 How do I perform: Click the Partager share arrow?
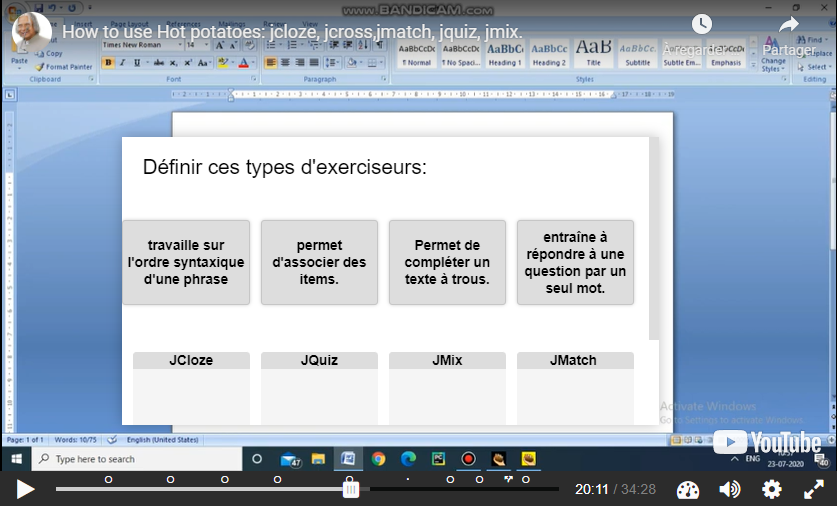point(788,24)
